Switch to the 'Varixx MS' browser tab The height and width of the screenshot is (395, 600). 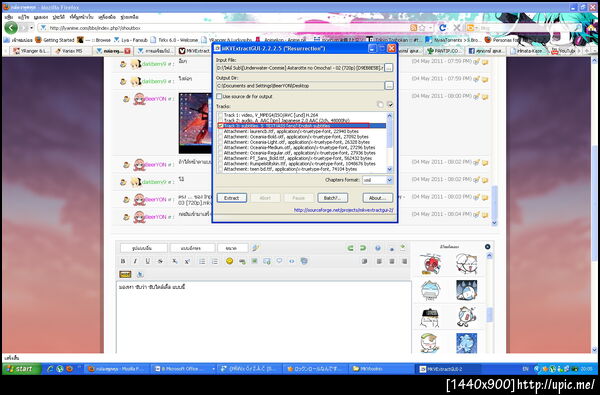click(x=71, y=51)
